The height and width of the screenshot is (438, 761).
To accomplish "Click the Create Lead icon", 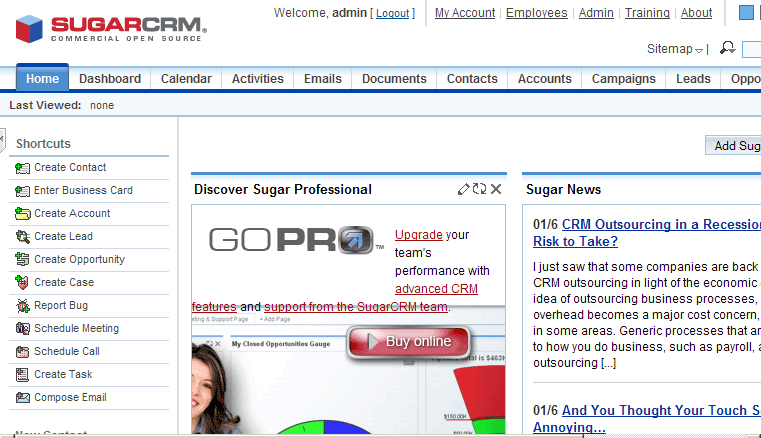I will (22, 236).
